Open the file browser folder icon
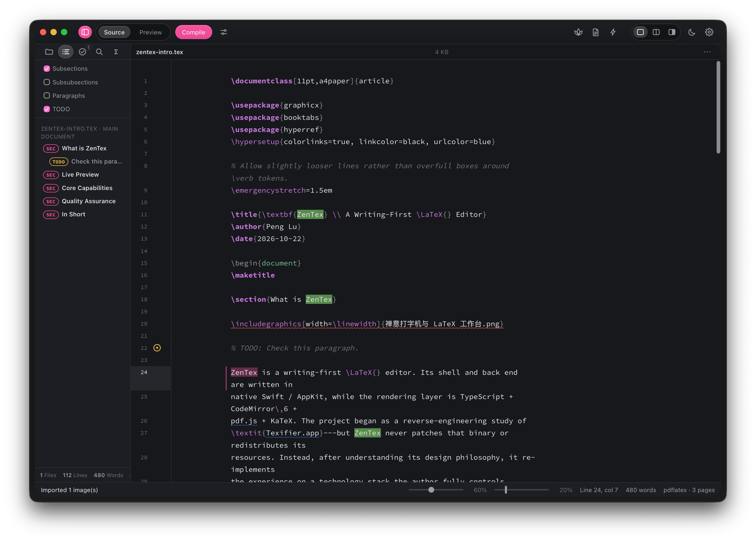This screenshot has width=756, height=541. [49, 52]
